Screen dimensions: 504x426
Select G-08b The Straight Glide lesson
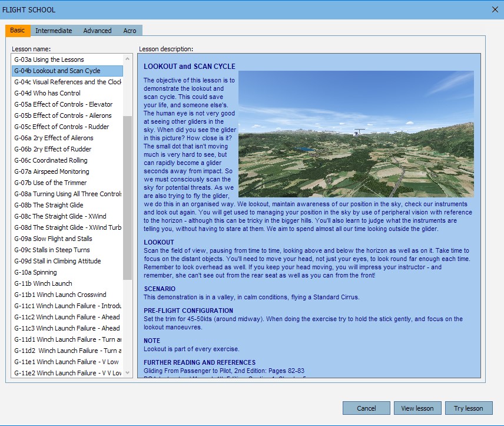(x=49, y=205)
